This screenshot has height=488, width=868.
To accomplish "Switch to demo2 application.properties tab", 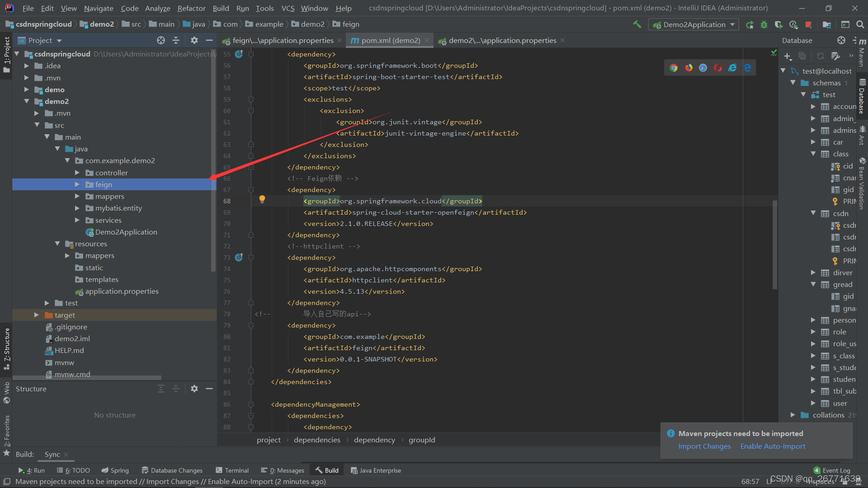I will tap(502, 41).
